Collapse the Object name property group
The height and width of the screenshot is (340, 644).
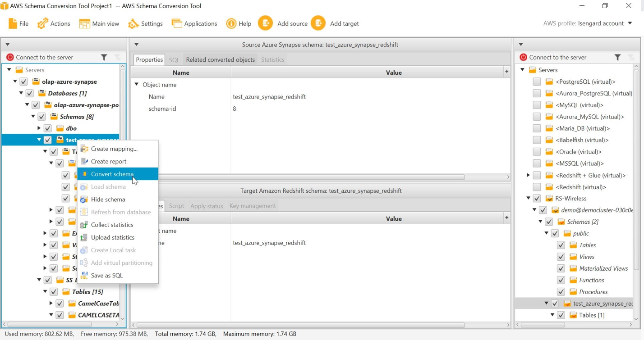(136, 84)
